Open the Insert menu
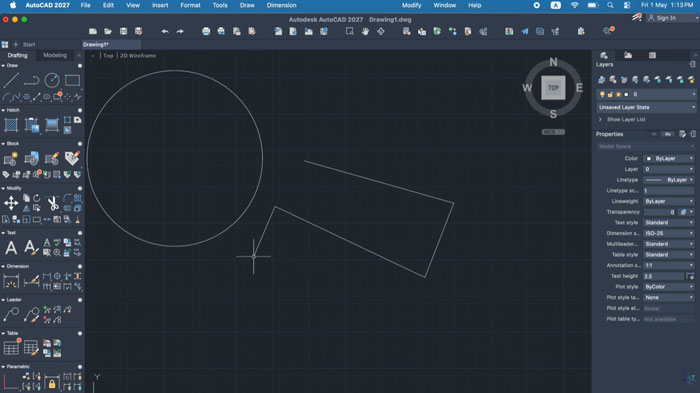Image resolution: width=700 pixels, height=393 pixels. 160,5
